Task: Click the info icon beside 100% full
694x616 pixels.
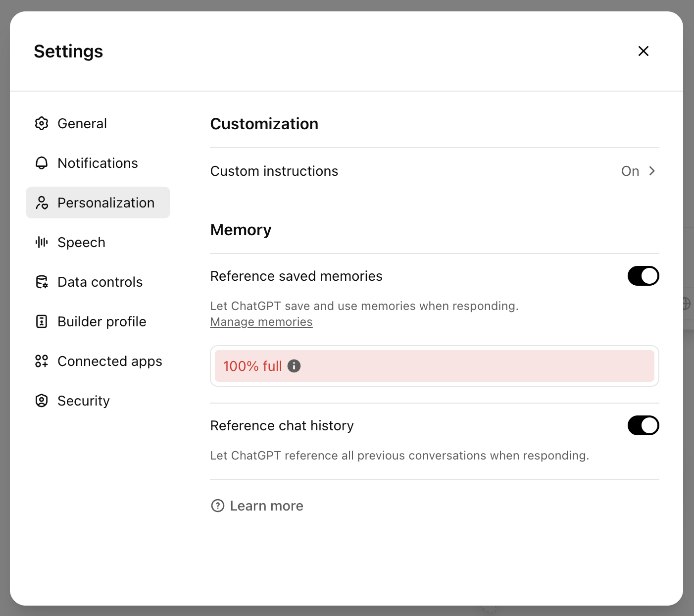Action: click(x=294, y=366)
